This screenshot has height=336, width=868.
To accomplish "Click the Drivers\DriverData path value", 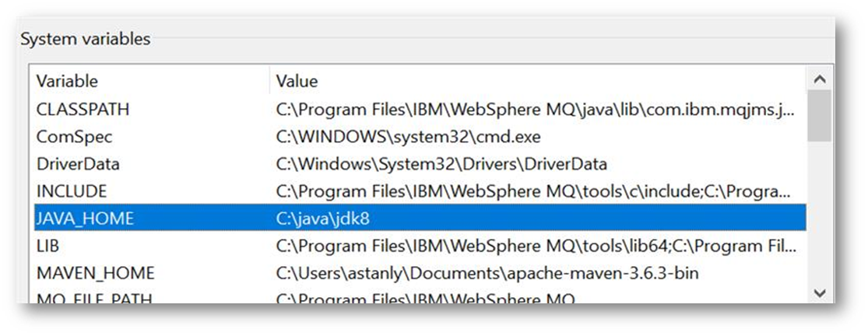I will [x=441, y=164].
